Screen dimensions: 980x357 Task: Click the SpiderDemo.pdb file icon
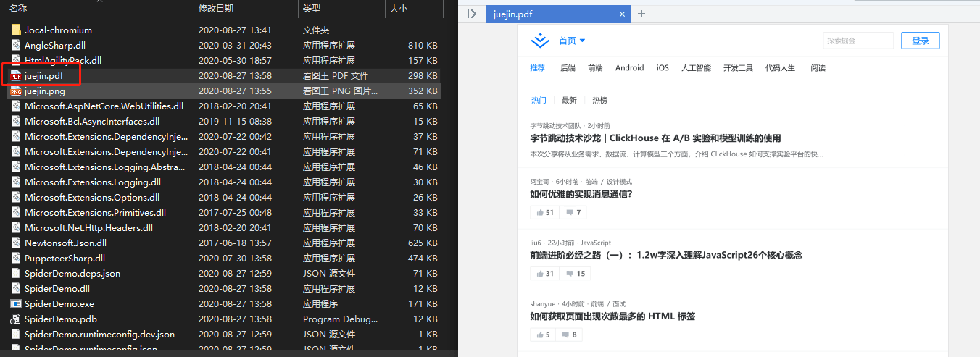[16, 319]
